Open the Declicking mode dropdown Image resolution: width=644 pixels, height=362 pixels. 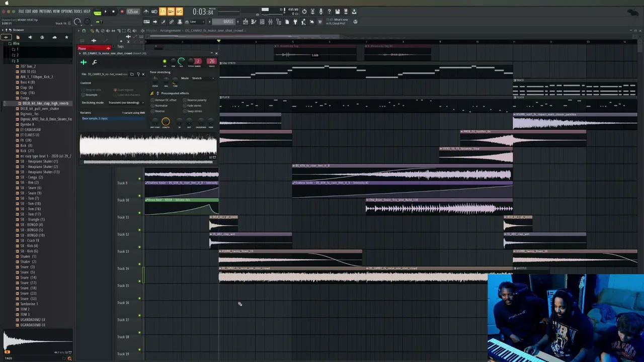pyautogui.click(x=126, y=103)
